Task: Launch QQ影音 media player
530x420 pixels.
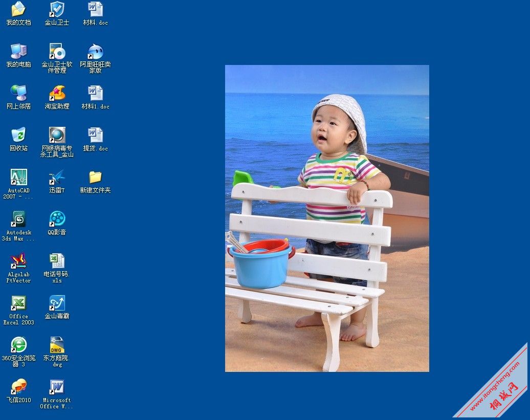Action: (x=57, y=219)
